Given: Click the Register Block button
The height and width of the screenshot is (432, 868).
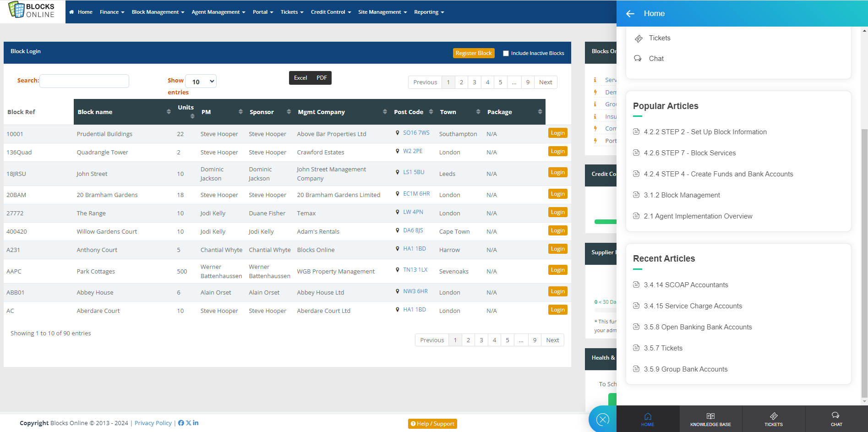Looking at the screenshot, I should coord(474,53).
